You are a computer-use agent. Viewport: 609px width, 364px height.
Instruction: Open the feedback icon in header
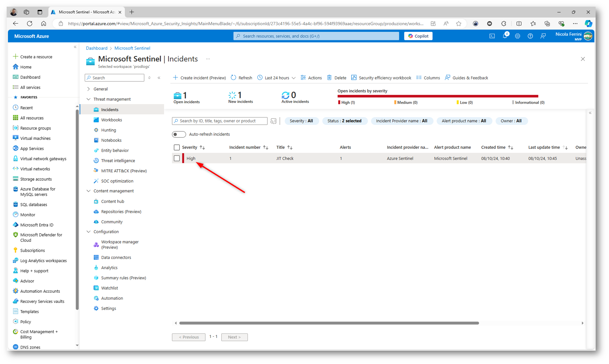point(543,36)
